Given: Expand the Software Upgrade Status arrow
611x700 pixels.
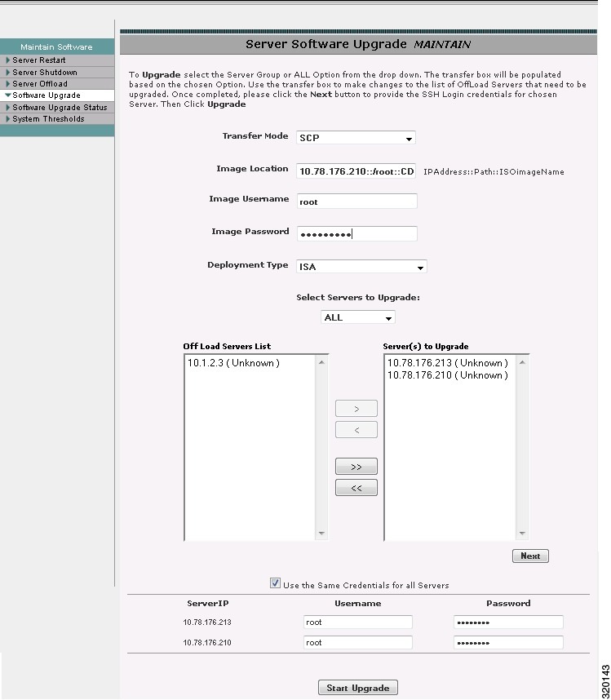Looking at the screenshot, I should pos(7,108).
